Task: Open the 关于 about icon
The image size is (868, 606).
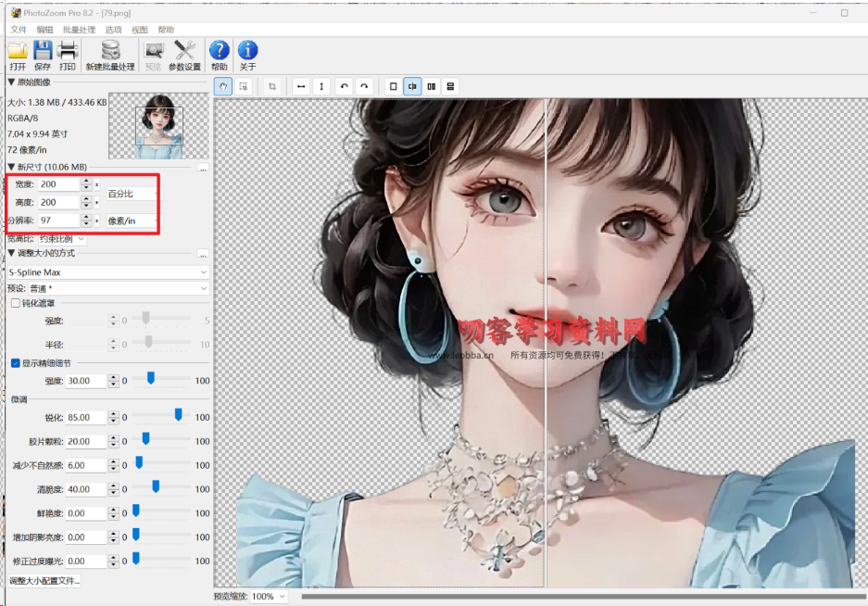Action: pos(247,56)
